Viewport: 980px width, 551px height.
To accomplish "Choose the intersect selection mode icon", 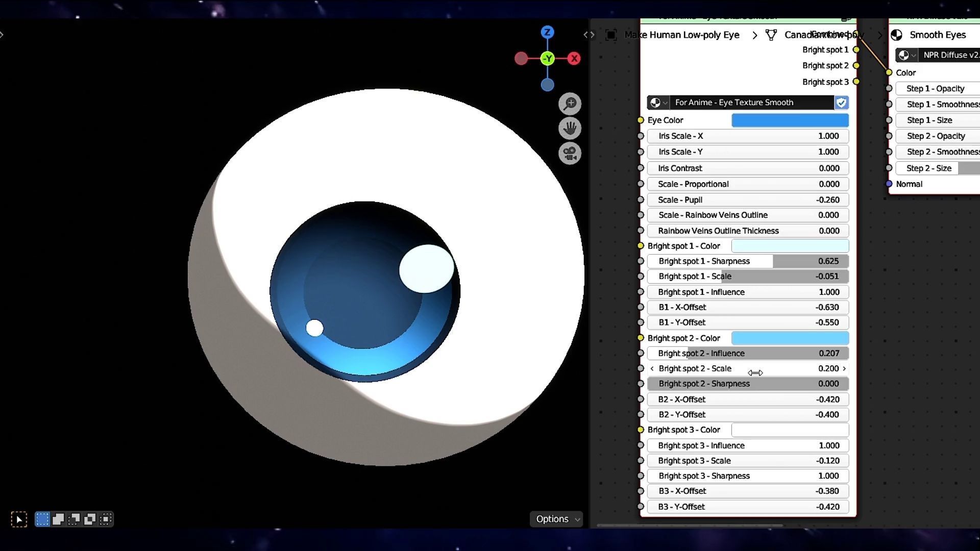I will pos(106,519).
